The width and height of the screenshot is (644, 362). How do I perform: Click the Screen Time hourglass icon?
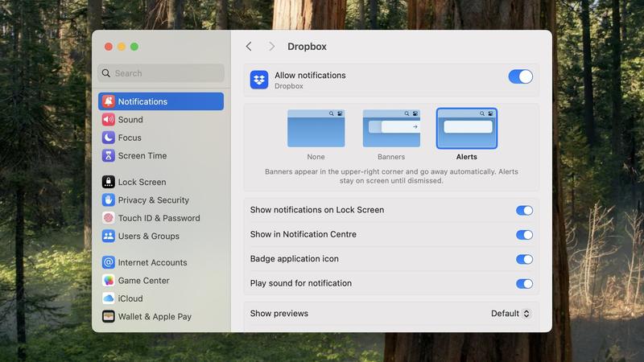click(x=108, y=156)
